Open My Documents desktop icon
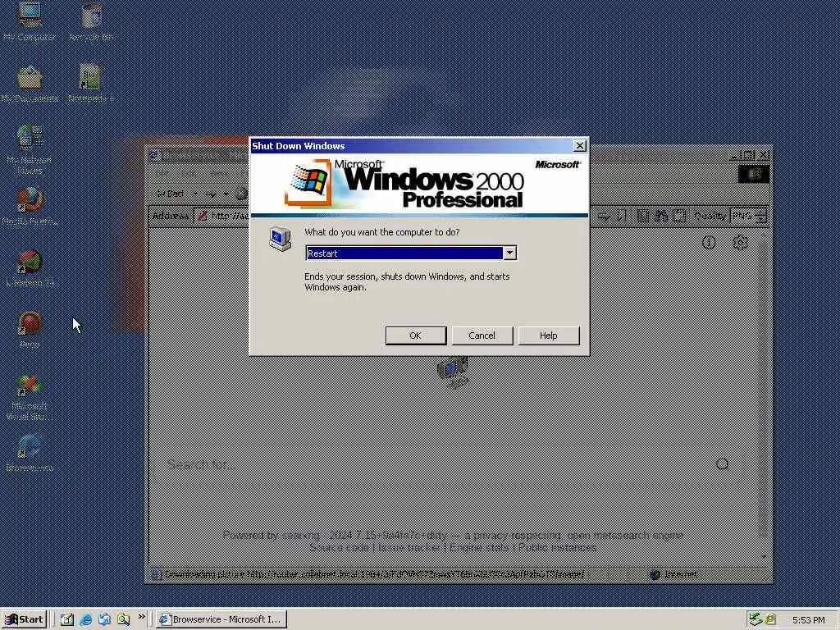Viewport: 840px width, 630px height. [x=30, y=84]
